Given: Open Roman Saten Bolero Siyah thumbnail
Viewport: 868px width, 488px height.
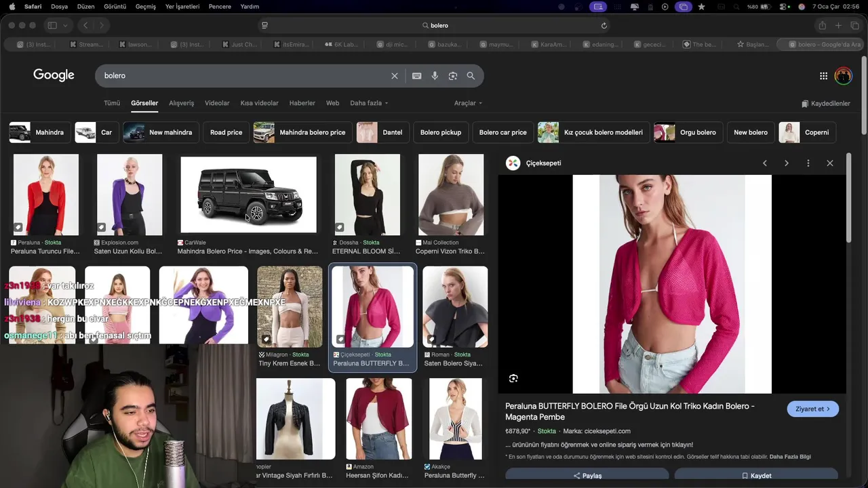Looking at the screenshot, I should 455,307.
